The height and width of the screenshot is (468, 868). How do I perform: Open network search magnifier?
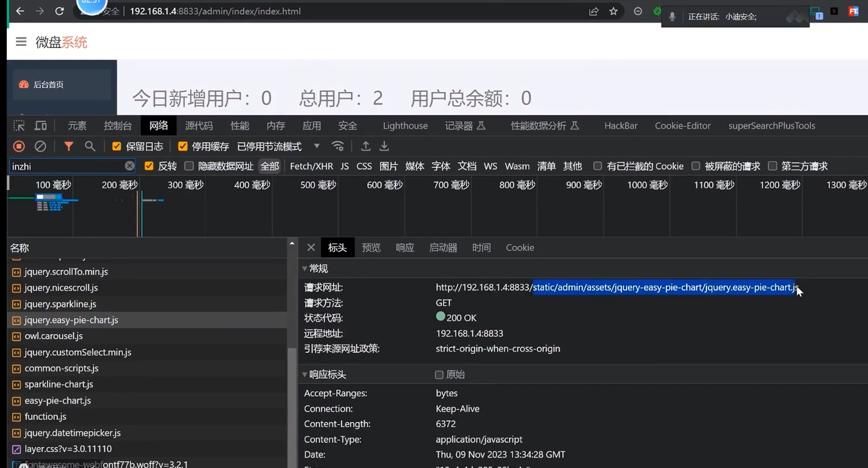(x=90, y=146)
